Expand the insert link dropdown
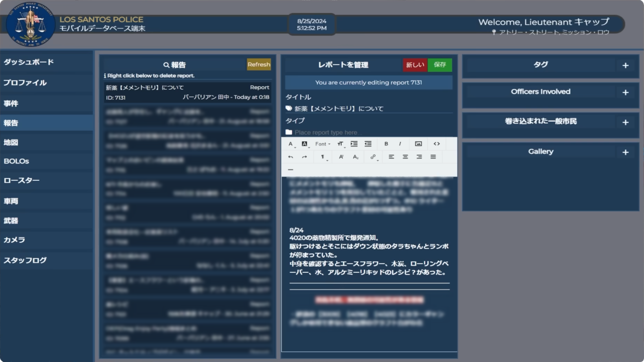The height and width of the screenshot is (362, 644). tap(373, 157)
